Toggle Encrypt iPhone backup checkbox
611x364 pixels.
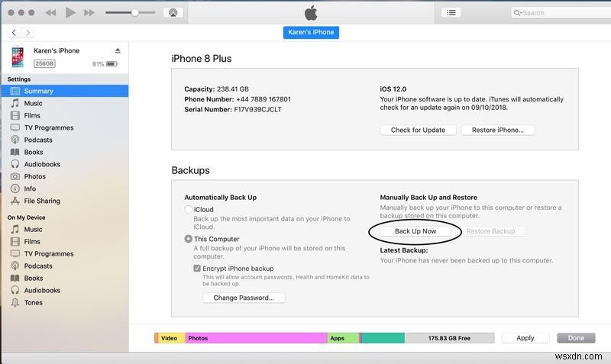coord(197,269)
